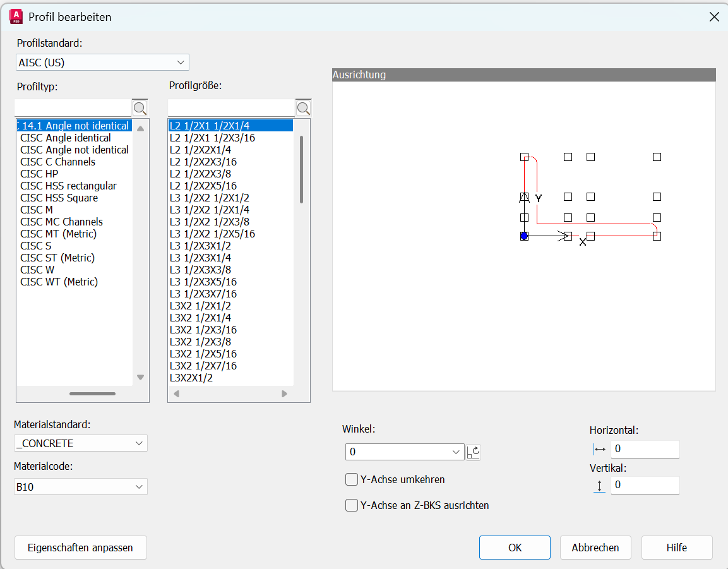
Task: Select 'CISC Angle not identical' profile type
Action: [x=75, y=150]
